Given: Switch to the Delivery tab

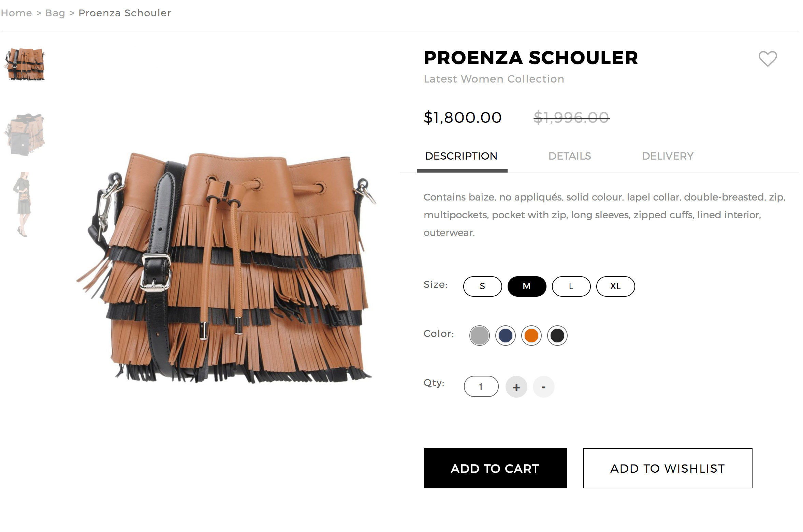Looking at the screenshot, I should 666,156.
